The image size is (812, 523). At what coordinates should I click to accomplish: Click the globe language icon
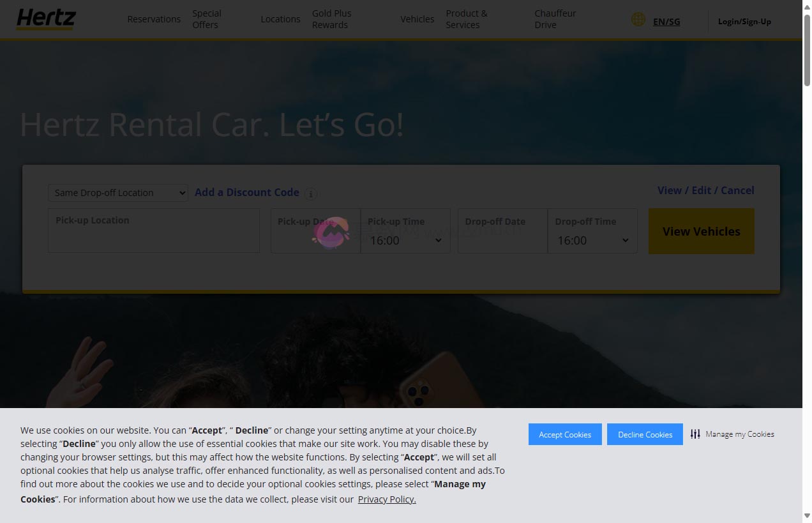(x=638, y=20)
